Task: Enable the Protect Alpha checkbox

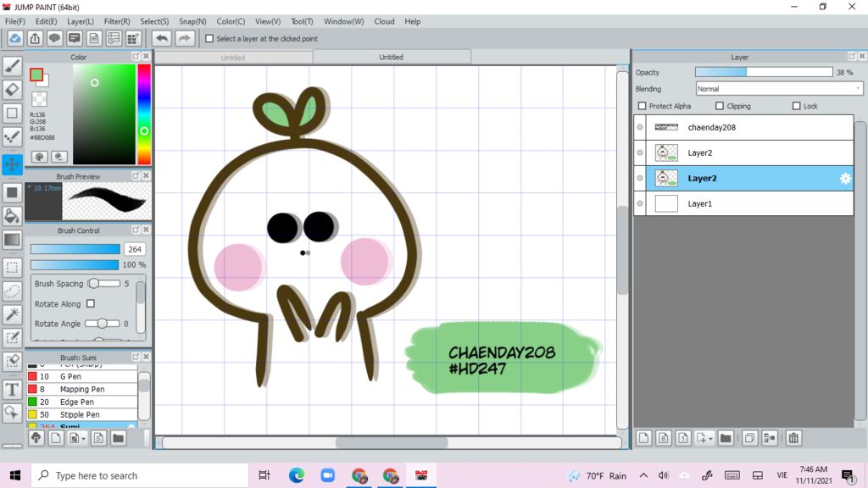Action: [643, 106]
